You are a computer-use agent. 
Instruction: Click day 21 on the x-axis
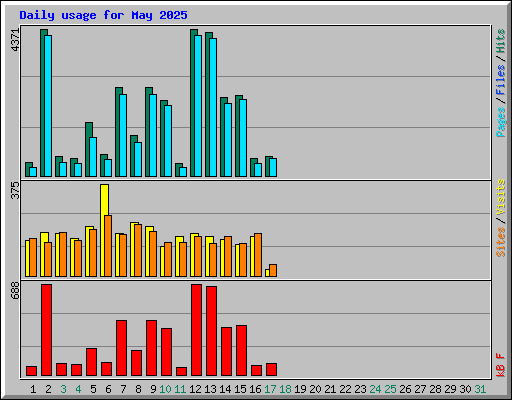click(x=330, y=389)
